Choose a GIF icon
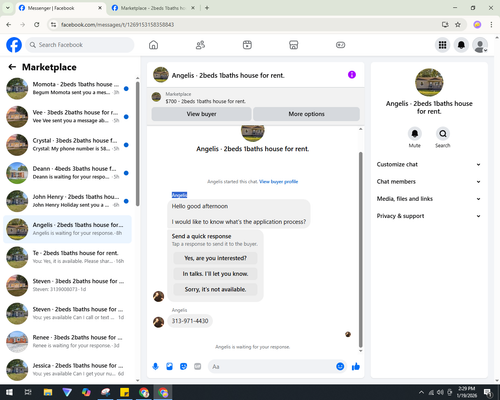This screenshot has width=500, height=400. (197, 367)
